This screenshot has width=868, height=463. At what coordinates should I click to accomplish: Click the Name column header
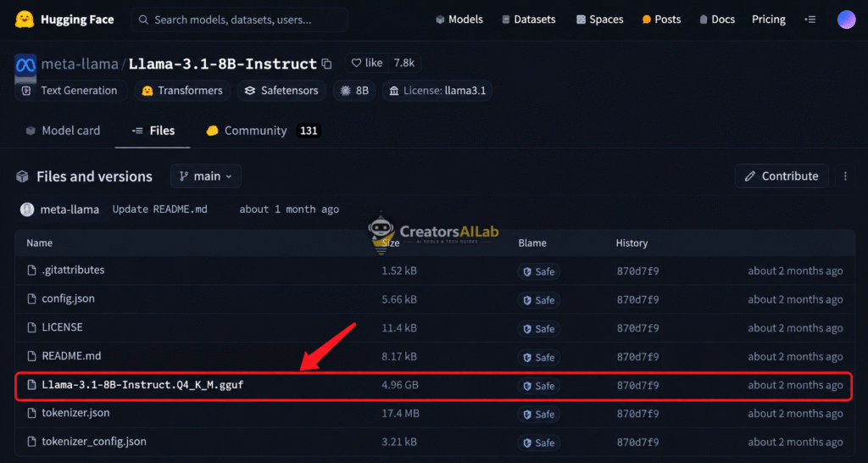39,243
